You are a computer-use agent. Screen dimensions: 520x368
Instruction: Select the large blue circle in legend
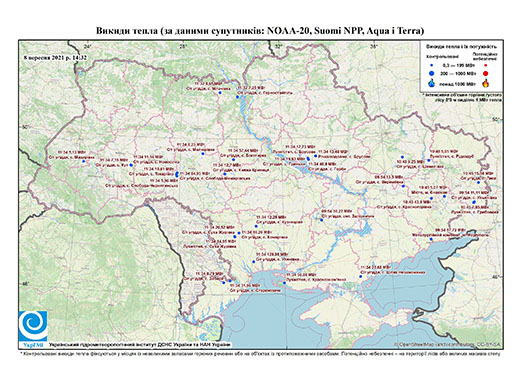tap(432, 73)
